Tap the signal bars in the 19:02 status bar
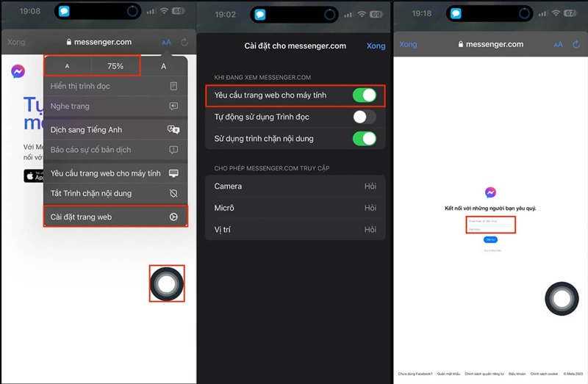 [x=348, y=15]
